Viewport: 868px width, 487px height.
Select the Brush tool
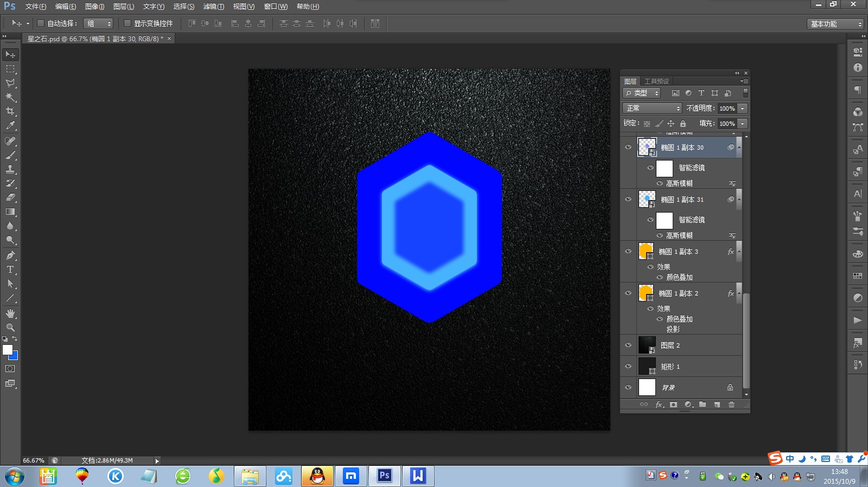pyautogui.click(x=10, y=155)
